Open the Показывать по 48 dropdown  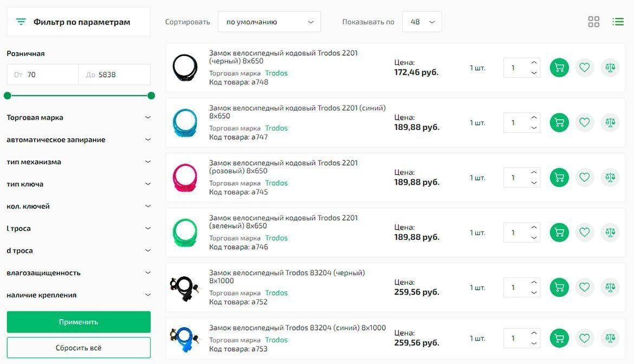[x=422, y=22]
